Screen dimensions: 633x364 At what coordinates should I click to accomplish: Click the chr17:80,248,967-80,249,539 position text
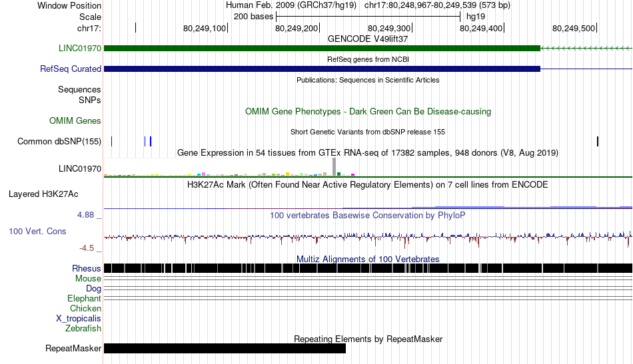pos(437,5)
